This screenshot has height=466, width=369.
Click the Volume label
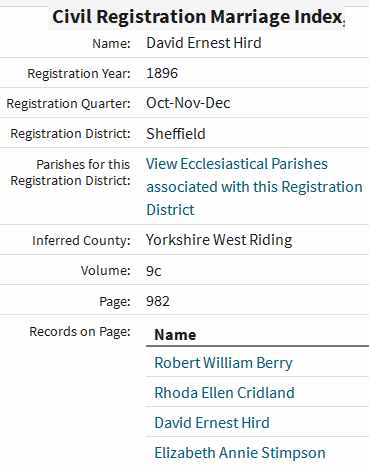[106, 270]
